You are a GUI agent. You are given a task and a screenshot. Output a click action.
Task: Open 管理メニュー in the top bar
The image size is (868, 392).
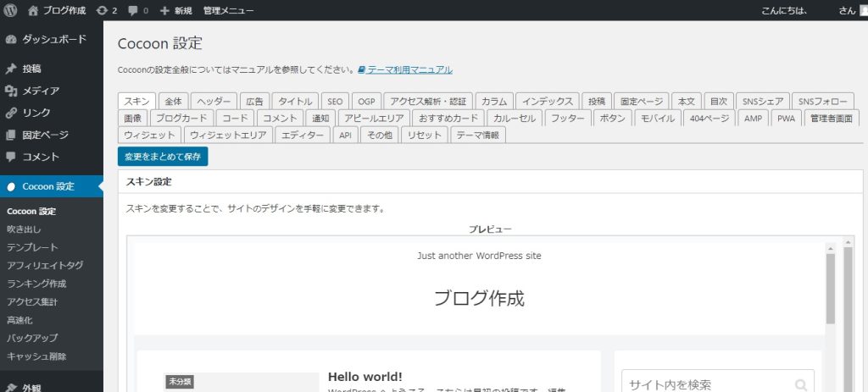point(229,10)
